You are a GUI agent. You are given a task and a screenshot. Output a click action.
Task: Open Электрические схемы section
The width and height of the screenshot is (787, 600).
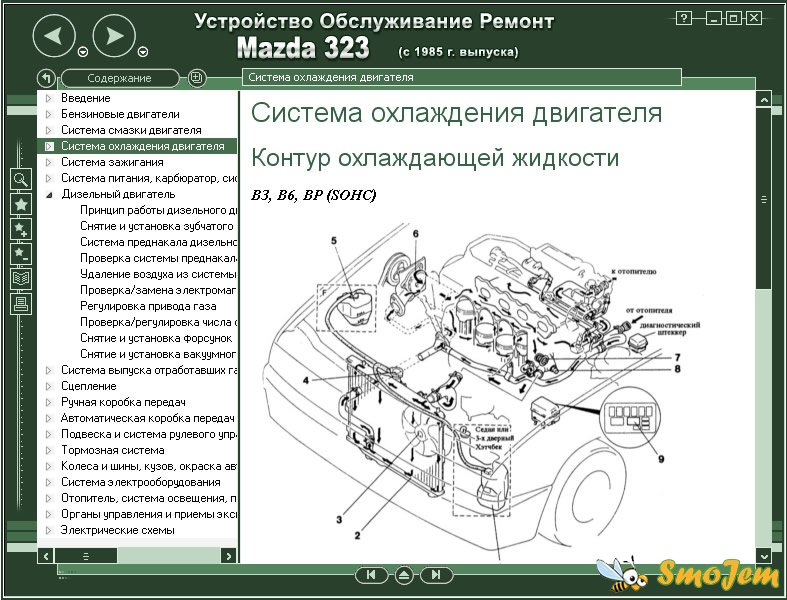click(117, 530)
